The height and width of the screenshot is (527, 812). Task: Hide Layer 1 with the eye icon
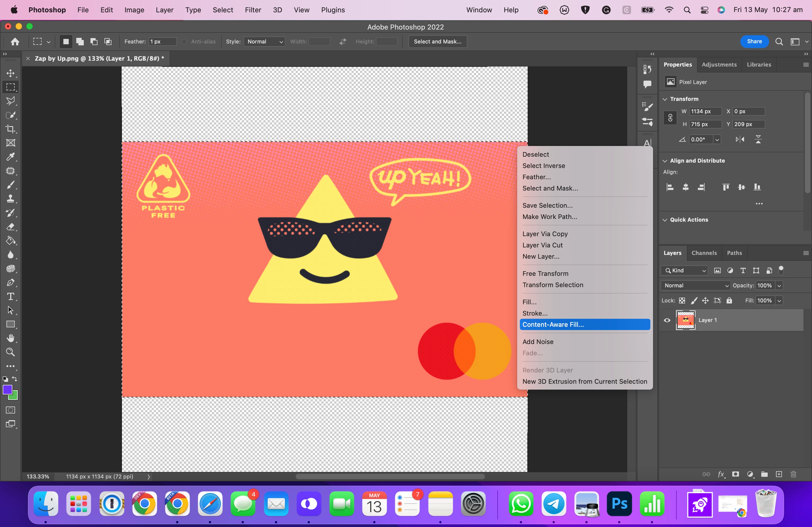667,320
